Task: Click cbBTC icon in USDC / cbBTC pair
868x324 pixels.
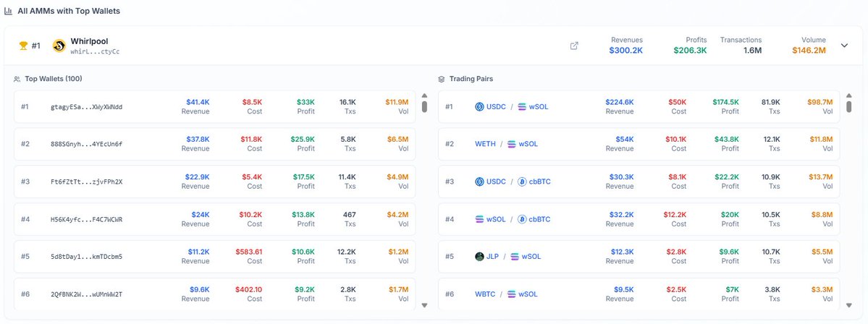Action: [x=522, y=182]
